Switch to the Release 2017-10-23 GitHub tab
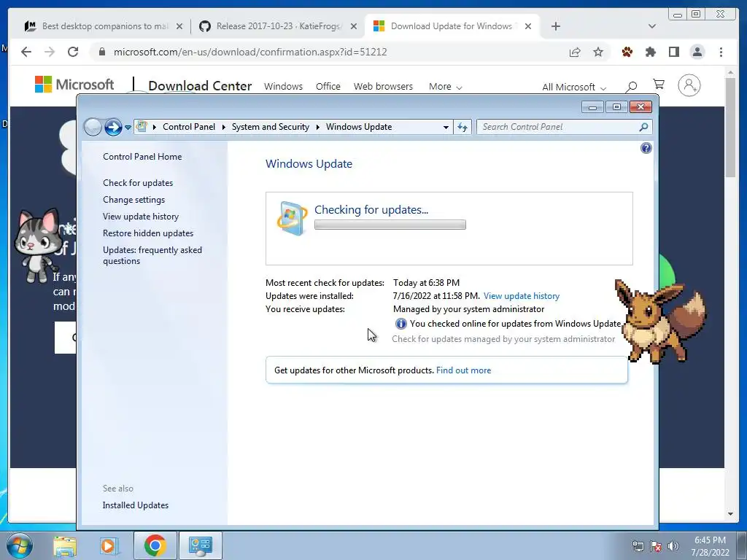Screen dimensions: 747x560 [278, 26]
